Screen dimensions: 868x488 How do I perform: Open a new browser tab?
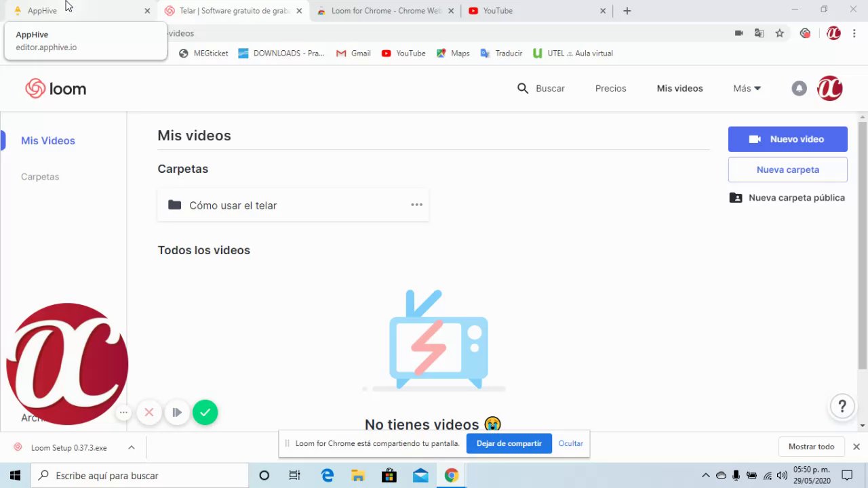coord(627,11)
